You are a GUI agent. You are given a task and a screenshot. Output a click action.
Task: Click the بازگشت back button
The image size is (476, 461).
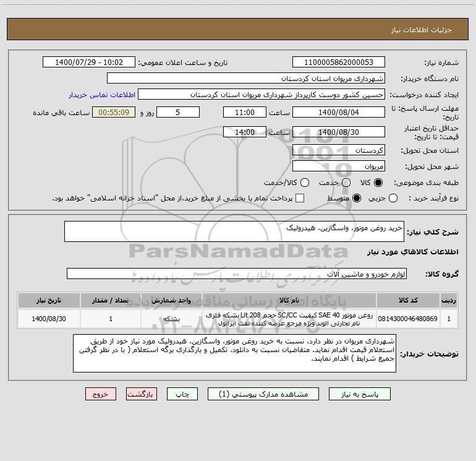pos(142,394)
